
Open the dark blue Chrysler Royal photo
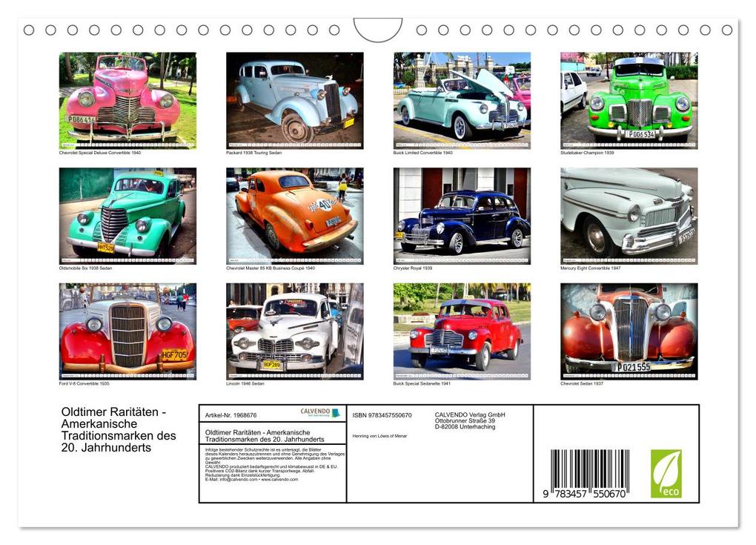click(462, 216)
